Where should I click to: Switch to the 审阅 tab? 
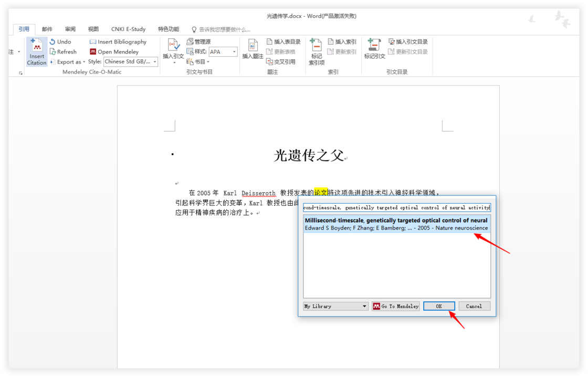click(70, 29)
